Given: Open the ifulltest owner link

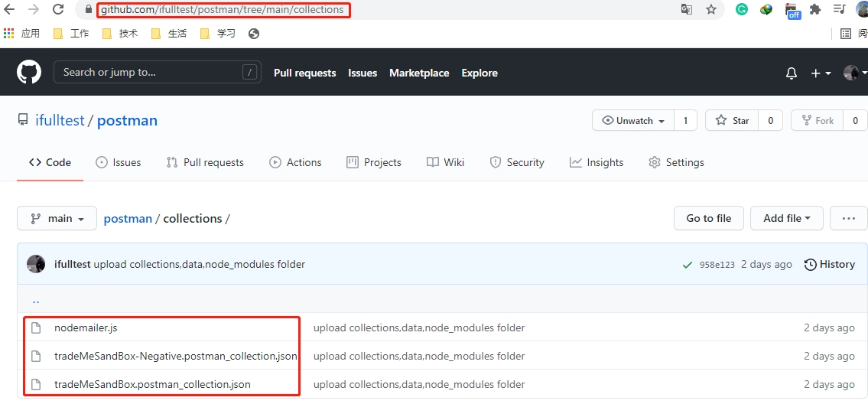Looking at the screenshot, I should 60,121.
